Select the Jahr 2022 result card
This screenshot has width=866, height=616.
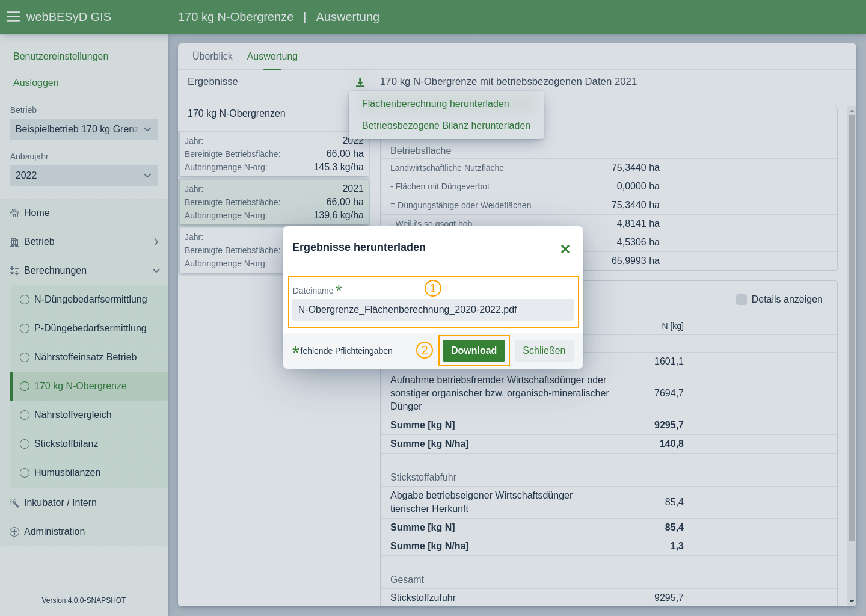[x=274, y=154]
